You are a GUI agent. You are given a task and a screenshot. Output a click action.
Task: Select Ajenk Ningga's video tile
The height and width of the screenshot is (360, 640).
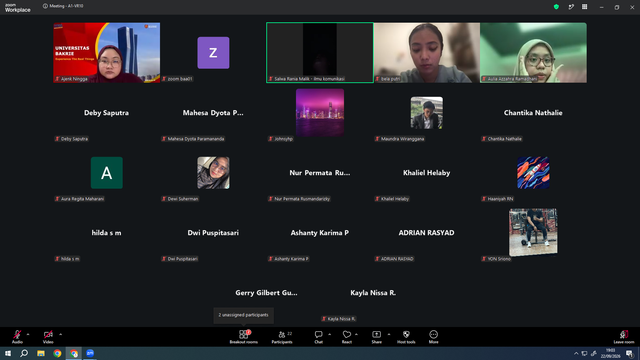(107, 53)
